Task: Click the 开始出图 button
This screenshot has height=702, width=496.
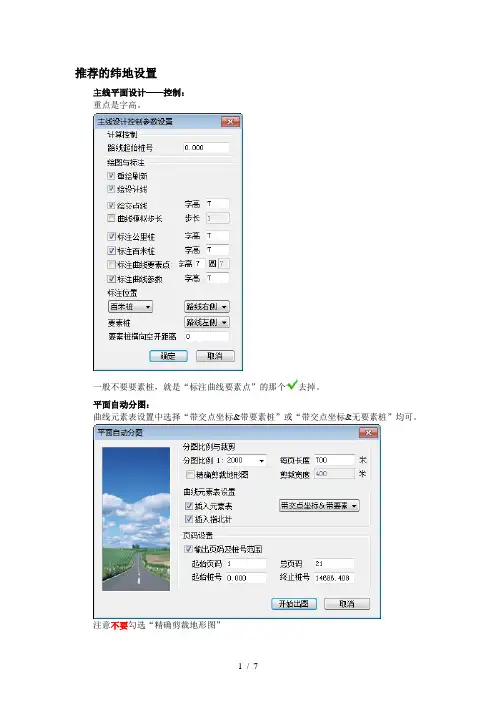Action: 294,604
